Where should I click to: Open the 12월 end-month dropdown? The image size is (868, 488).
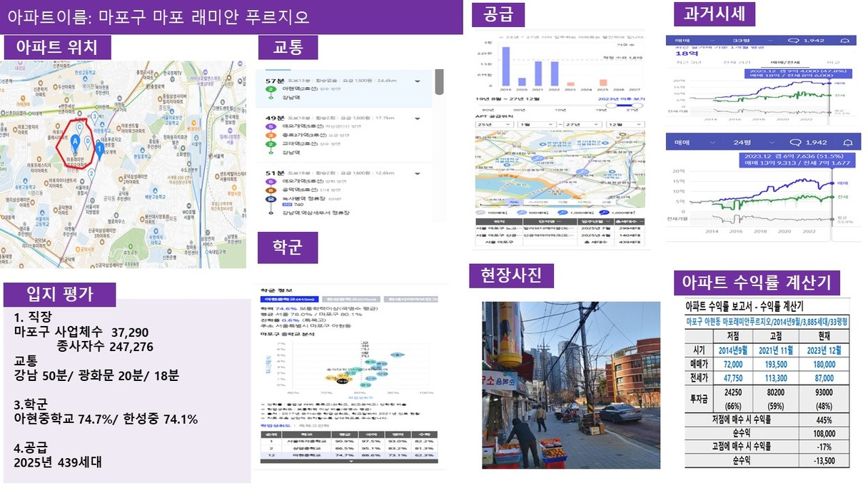[625, 123]
